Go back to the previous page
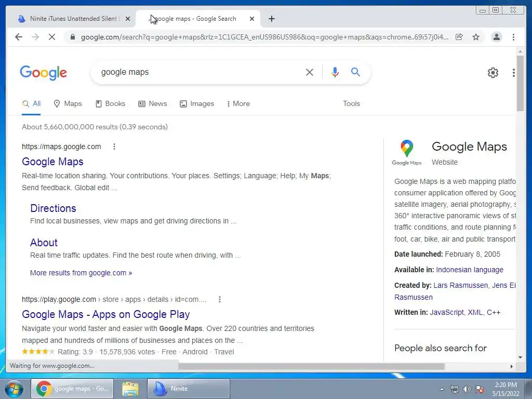The image size is (532, 399). point(19,37)
